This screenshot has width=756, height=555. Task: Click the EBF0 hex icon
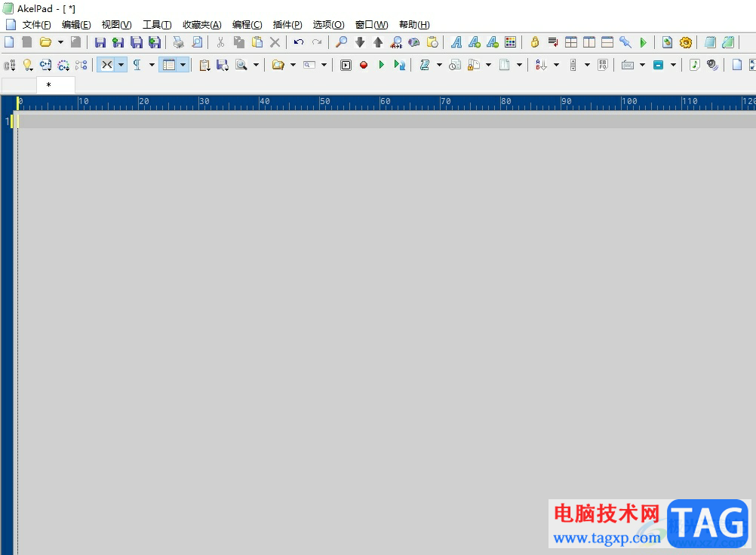tap(603, 65)
